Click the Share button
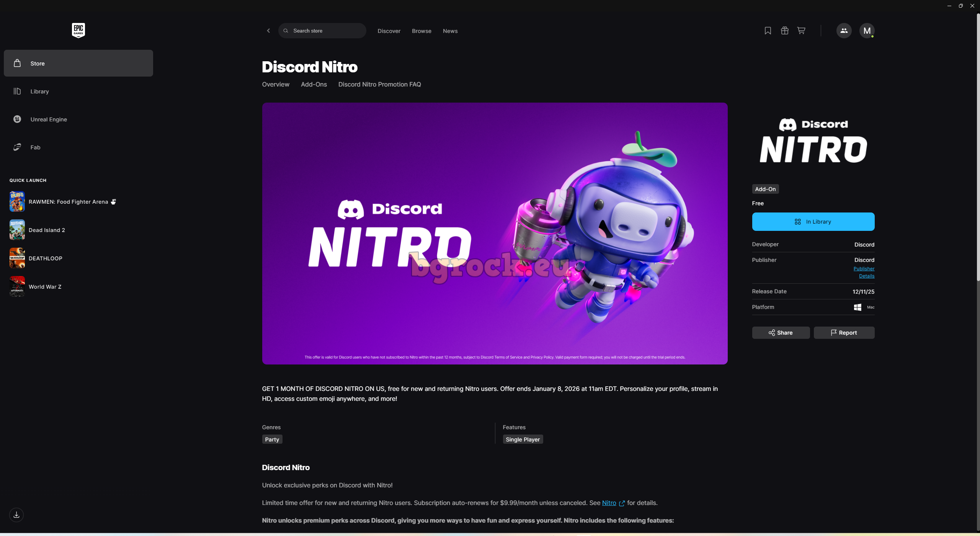980x536 pixels. coord(781,333)
